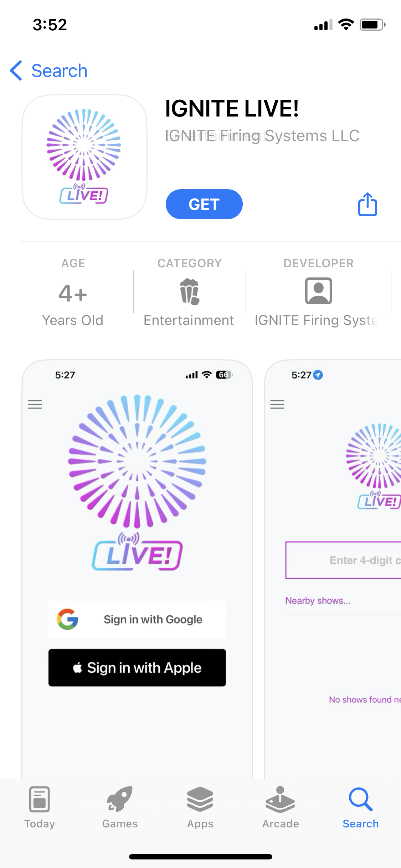Tap the 4+ age rating

point(73,294)
